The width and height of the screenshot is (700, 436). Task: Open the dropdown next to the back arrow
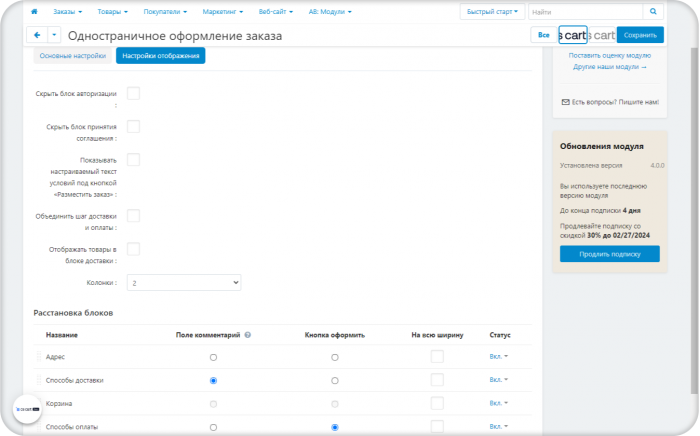click(54, 35)
